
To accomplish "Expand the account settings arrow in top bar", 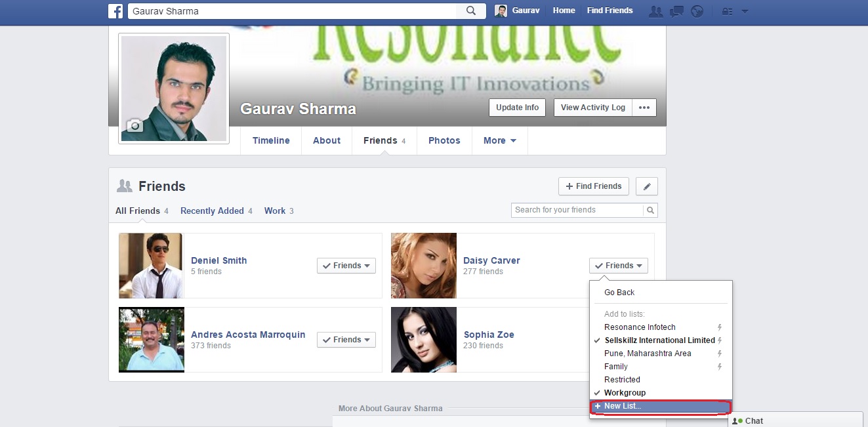I will (x=745, y=11).
